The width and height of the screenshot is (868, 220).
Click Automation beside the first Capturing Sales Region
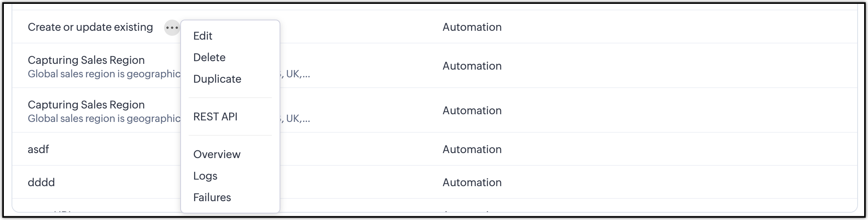point(472,66)
